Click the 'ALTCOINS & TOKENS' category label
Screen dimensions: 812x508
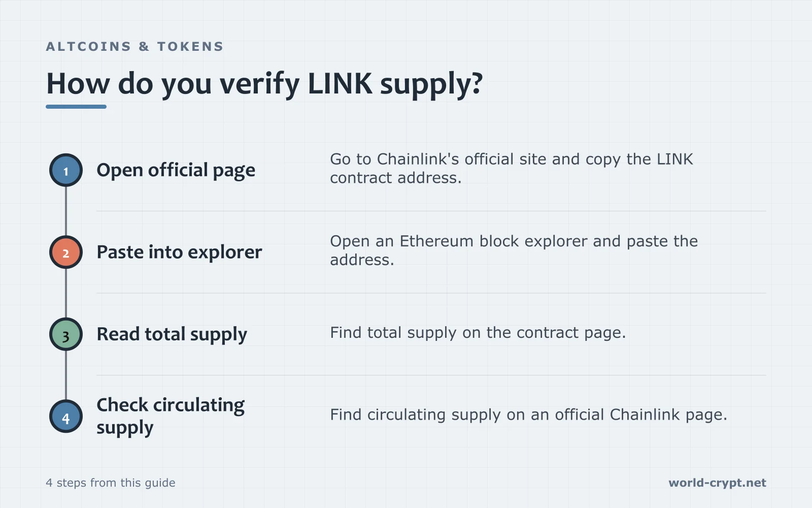[134, 47]
